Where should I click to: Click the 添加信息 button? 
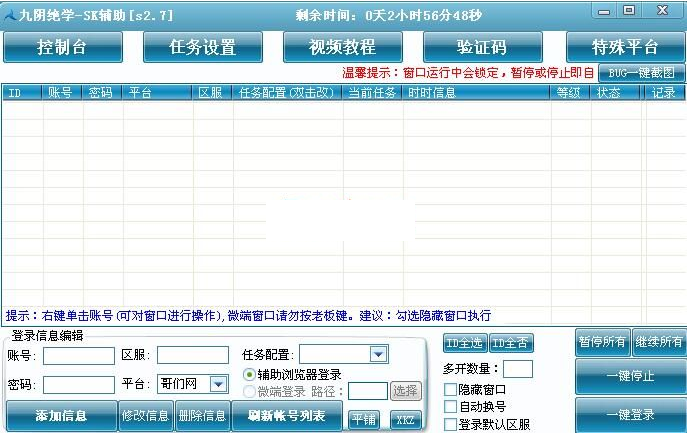61,416
